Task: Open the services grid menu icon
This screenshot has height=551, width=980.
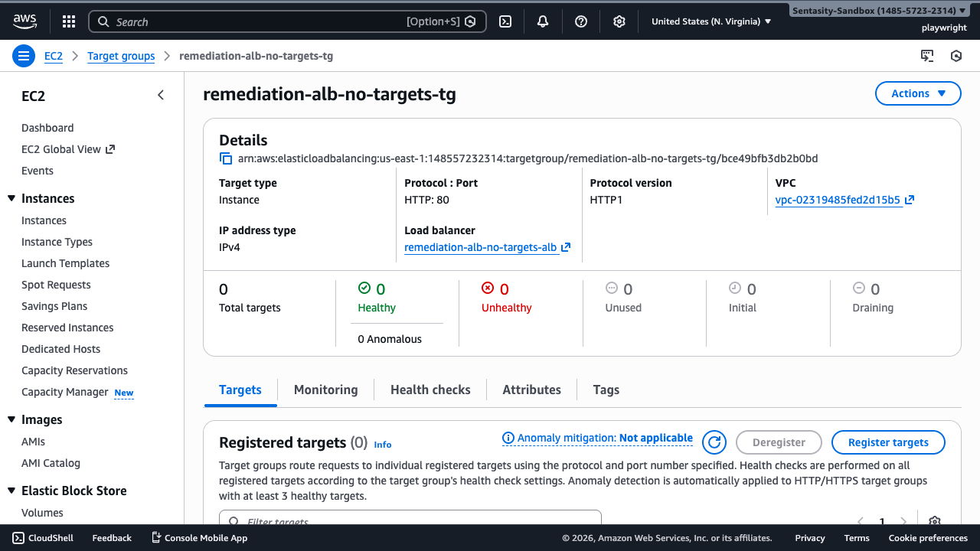Action: (x=69, y=21)
